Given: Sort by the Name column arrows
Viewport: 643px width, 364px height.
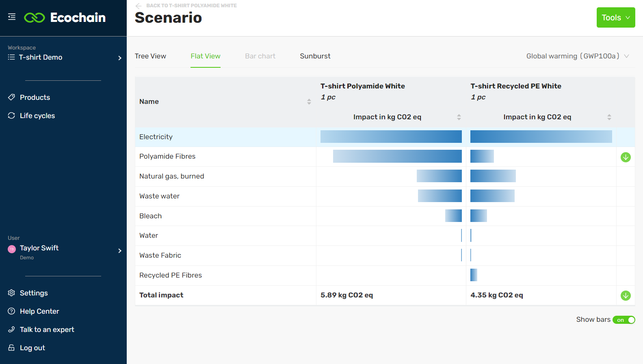Looking at the screenshot, I should tap(309, 101).
